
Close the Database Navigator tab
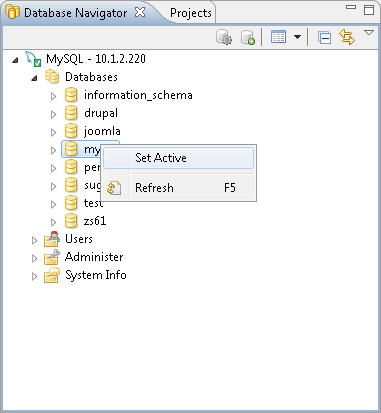pyautogui.click(x=140, y=12)
